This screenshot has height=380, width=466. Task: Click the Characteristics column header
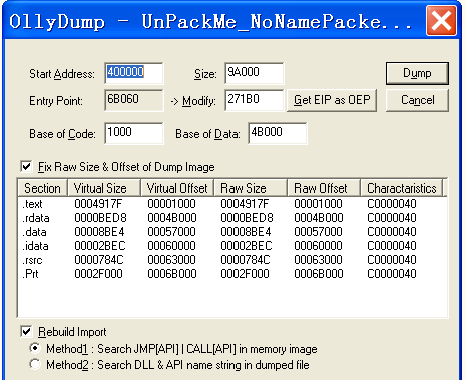(402, 188)
